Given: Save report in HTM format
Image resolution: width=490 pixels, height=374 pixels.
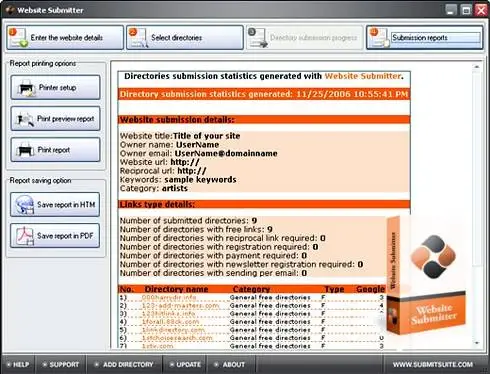Looking at the screenshot, I should coord(55,205).
